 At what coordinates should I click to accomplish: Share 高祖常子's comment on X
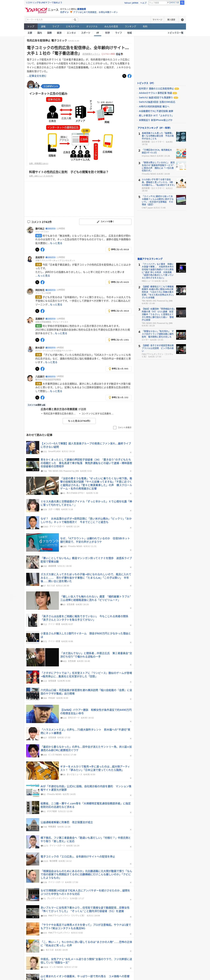[37, 282]
